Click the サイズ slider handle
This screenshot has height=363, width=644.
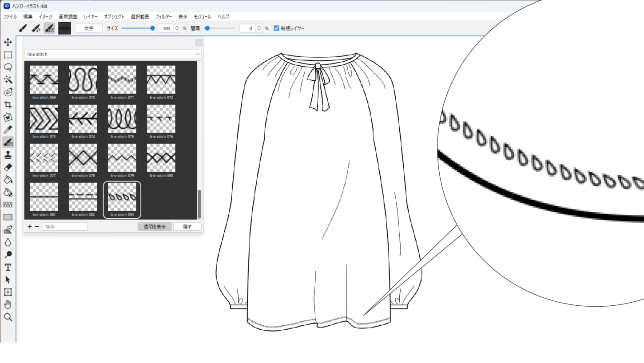coord(153,28)
